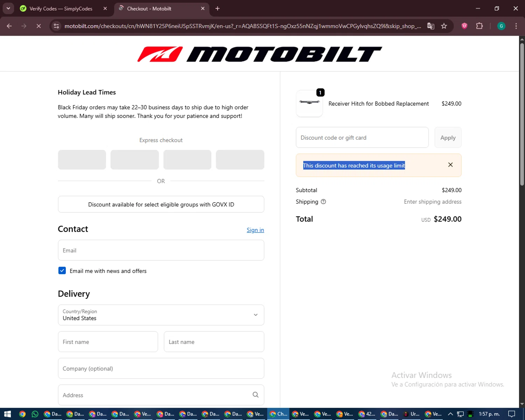Open the red shield blocker extension

pos(464,26)
